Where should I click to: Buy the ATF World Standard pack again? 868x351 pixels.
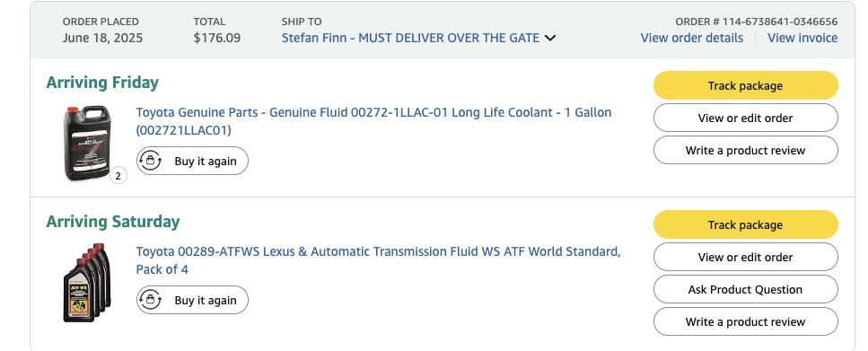tap(192, 300)
